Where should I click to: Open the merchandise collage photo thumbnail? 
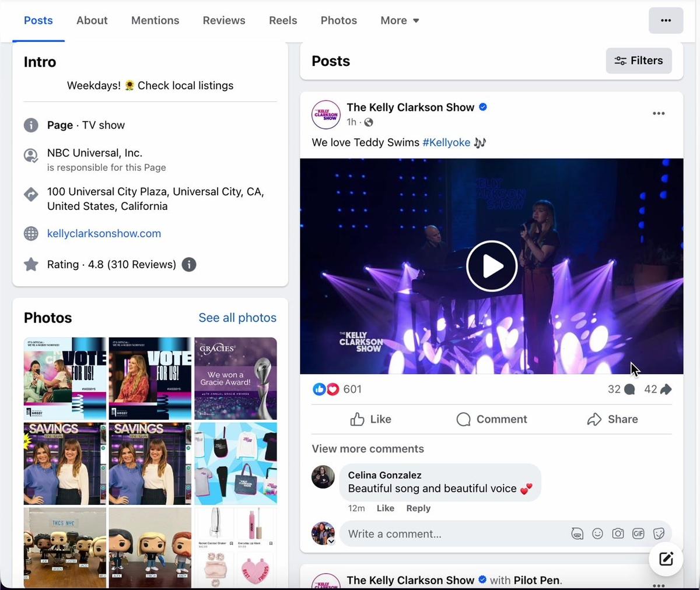coord(236,463)
